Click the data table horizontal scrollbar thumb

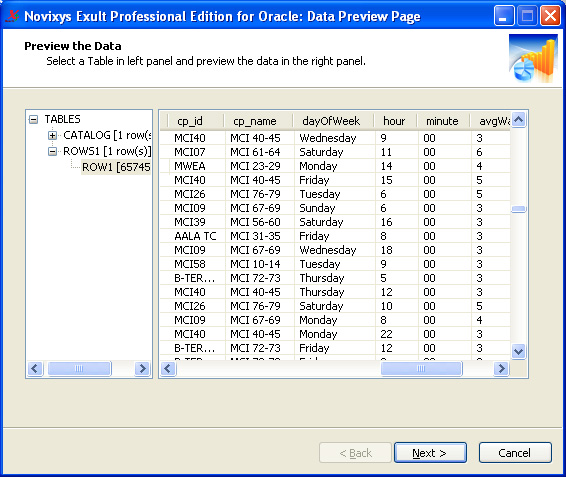tap(421, 369)
